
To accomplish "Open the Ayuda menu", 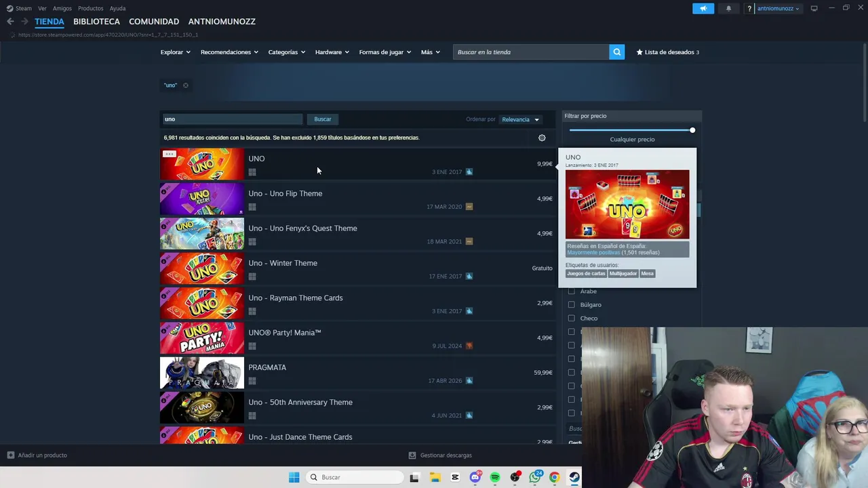I will pyautogui.click(x=117, y=9).
